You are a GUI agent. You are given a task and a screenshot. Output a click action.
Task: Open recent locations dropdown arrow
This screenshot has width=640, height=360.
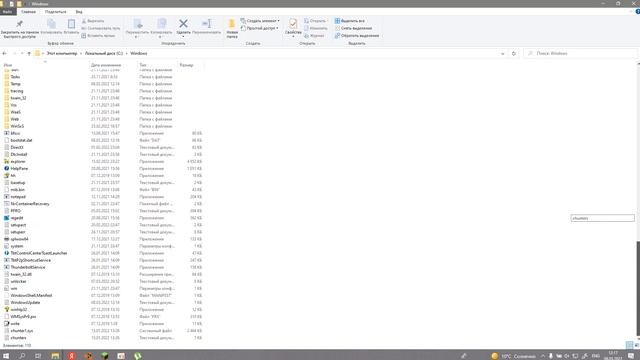pos(22,53)
